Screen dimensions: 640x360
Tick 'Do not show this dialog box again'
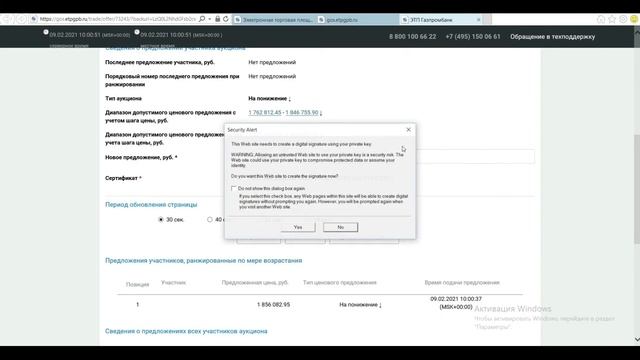pos(233,189)
